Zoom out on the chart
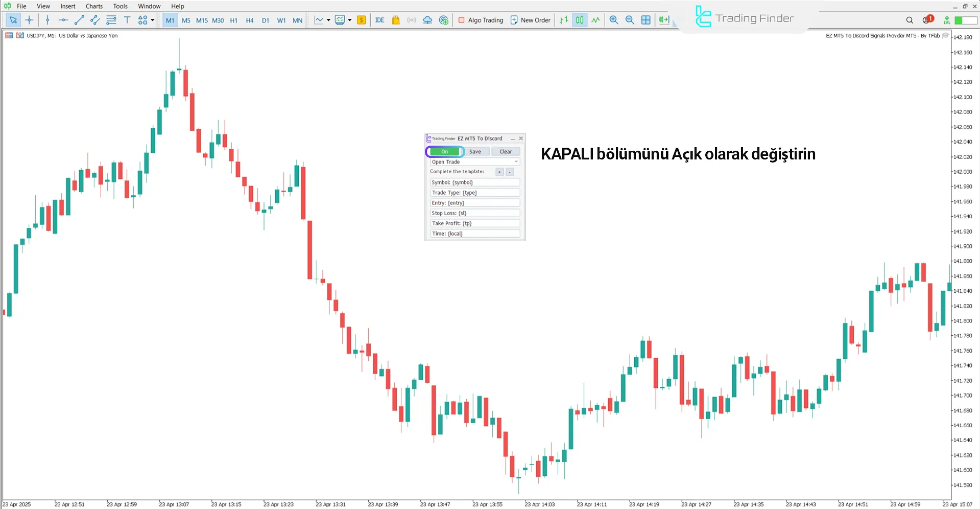 (x=630, y=20)
